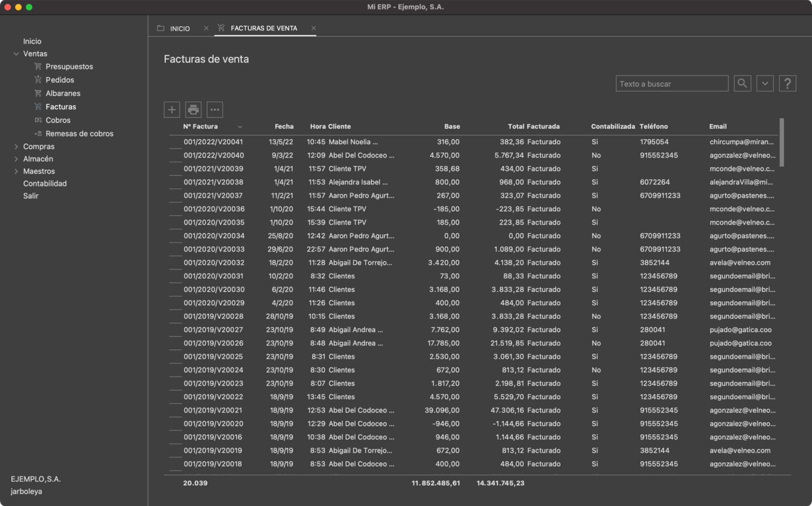Viewport: 812px width, 506px height.
Task: Click the Texto a buscar search field
Action: coord(672,84)
